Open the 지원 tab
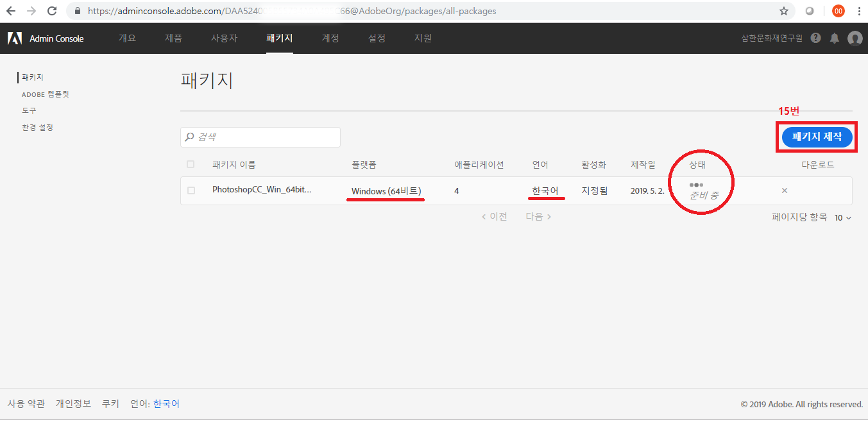 coord(423,38)
